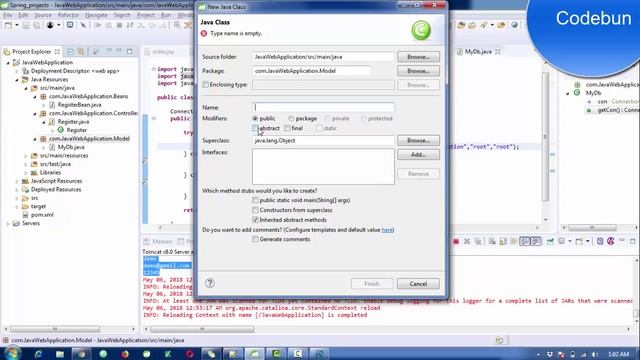Collapse the Java Resources node
Image resolution: width=640 pixels, height=360 pixels.
(x=17, y=80)
